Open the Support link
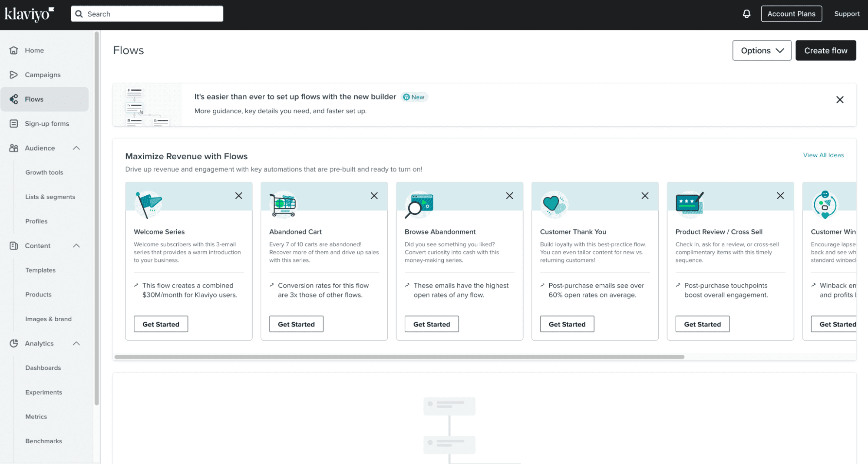 847,14
